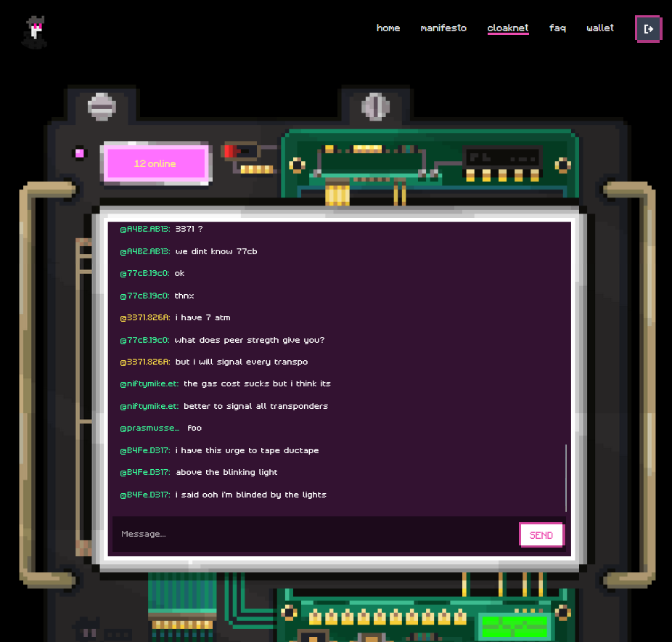Open the manifesto page

click(443, 28)
